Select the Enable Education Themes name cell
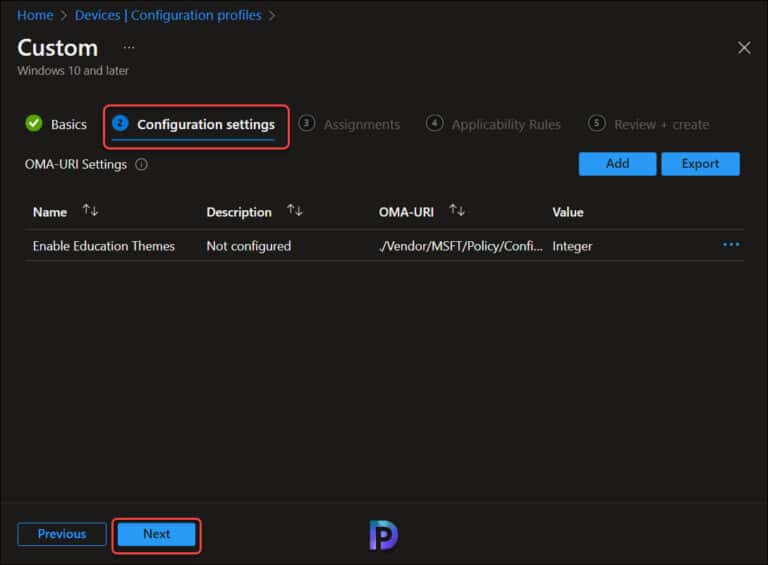This screenshot has width=768, height=565. 104,246
